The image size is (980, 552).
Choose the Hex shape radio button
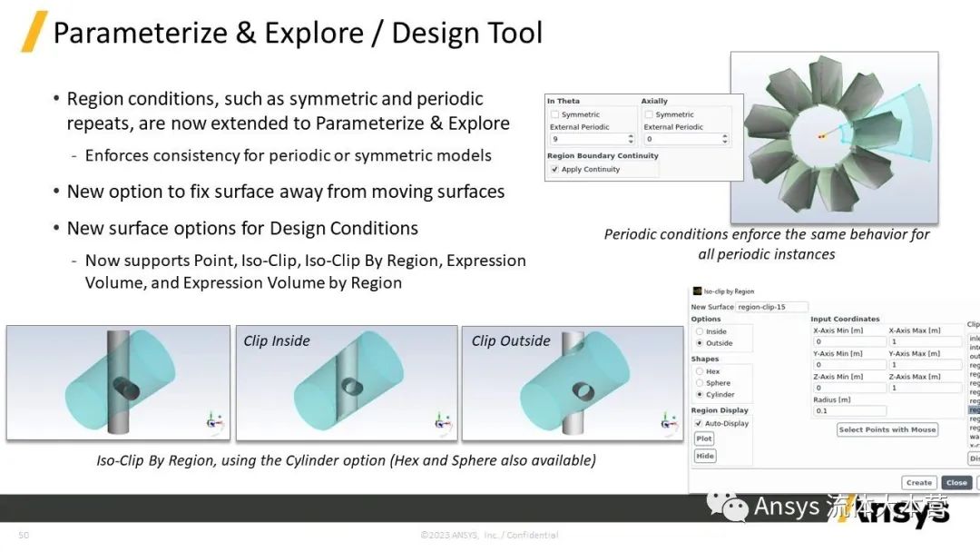700,371
